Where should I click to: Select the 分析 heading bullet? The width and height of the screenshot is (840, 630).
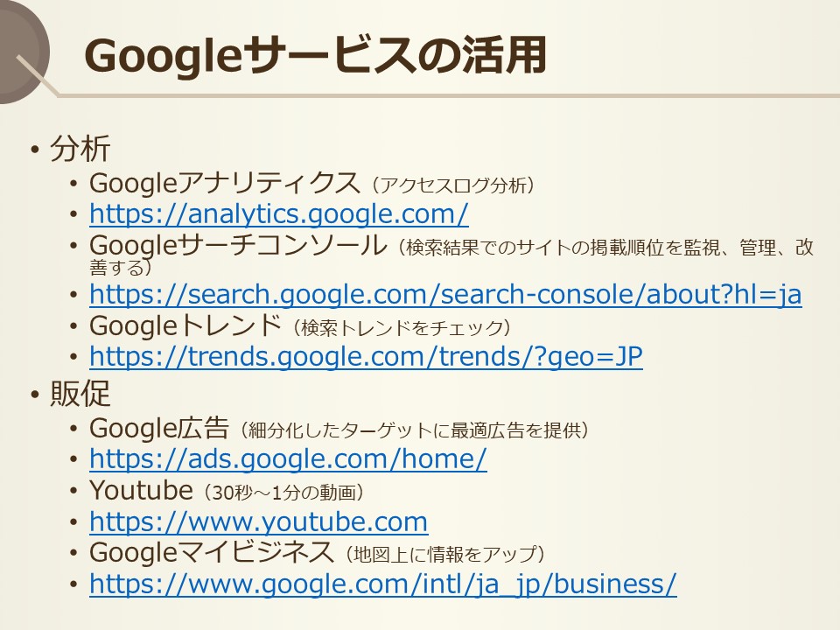point(80,149)
